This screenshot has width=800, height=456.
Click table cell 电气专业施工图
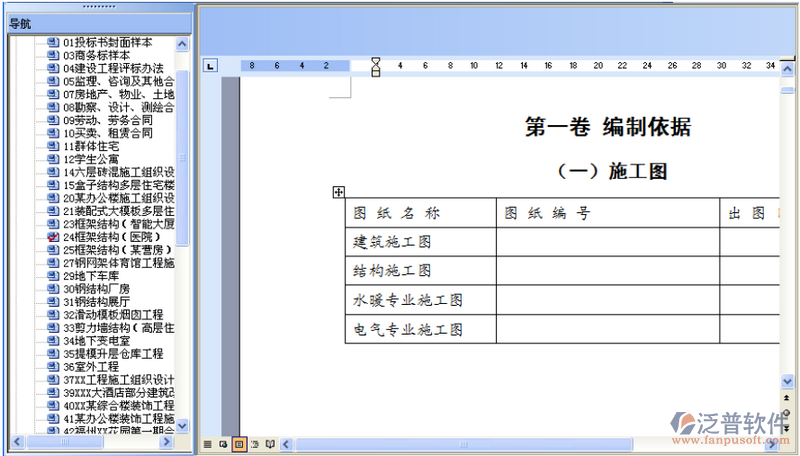(421, 329)
